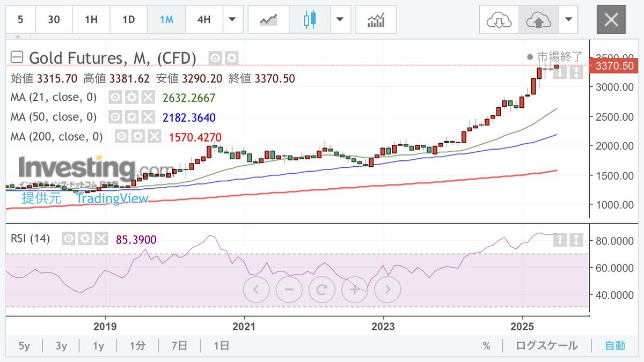Expand the chart type dropdown arrow
This screenshot has height=362, width=644.
coord(340,20)
